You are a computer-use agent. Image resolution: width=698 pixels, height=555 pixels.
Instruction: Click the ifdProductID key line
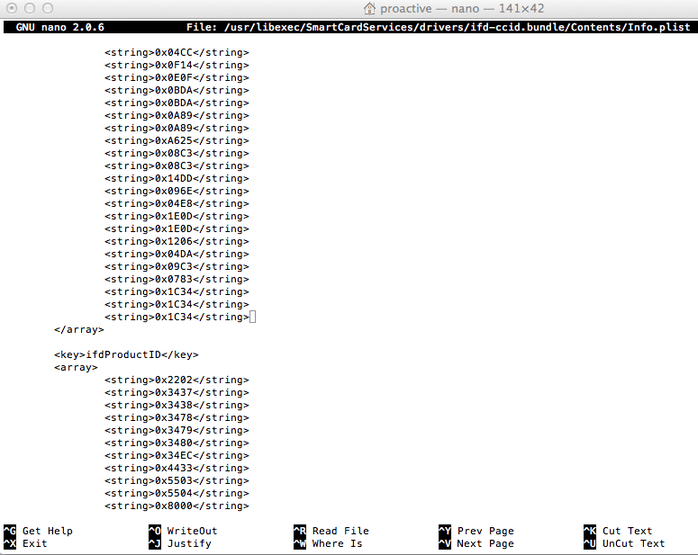pyautogui.click(x=126, y=355)
